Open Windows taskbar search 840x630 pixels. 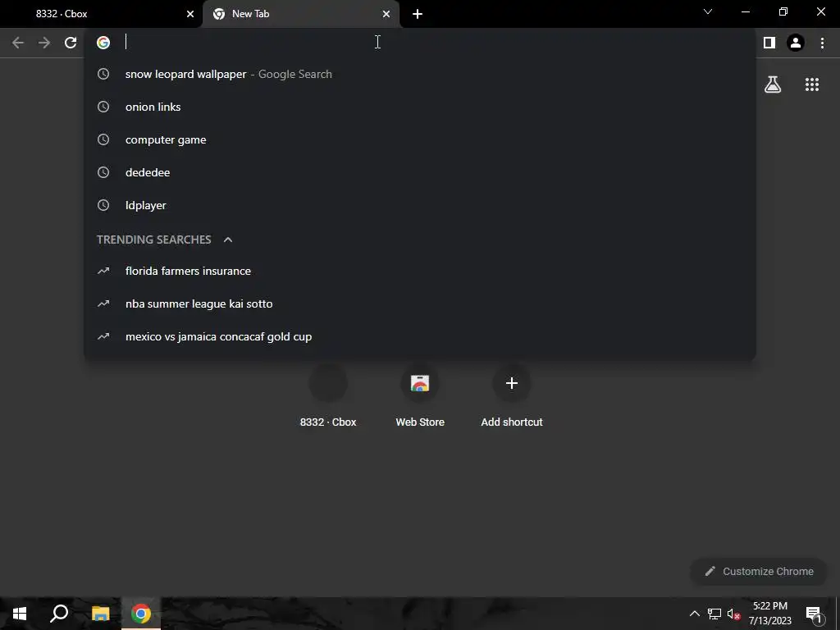click(59, 614)
